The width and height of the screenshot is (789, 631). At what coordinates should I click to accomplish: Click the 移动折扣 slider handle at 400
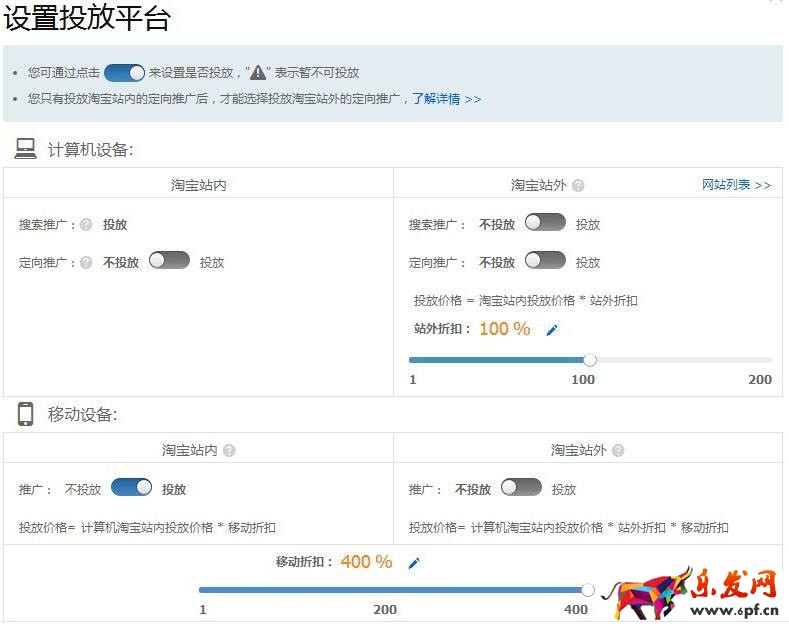(x=588, y=590)
